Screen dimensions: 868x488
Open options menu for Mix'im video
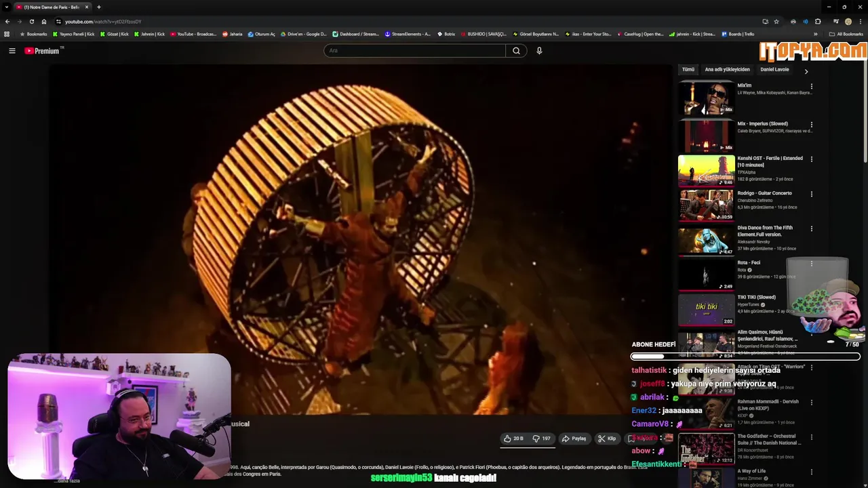(811, 87)
